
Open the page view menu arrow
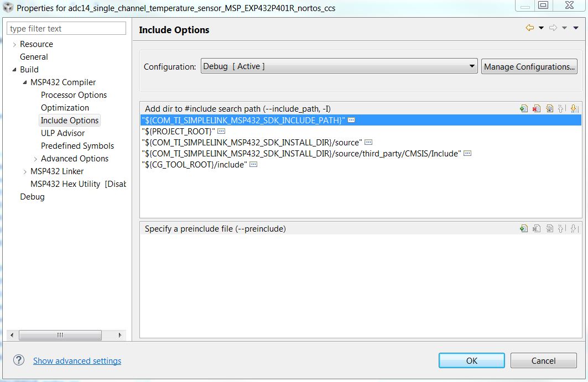click(x=576, y=28)
